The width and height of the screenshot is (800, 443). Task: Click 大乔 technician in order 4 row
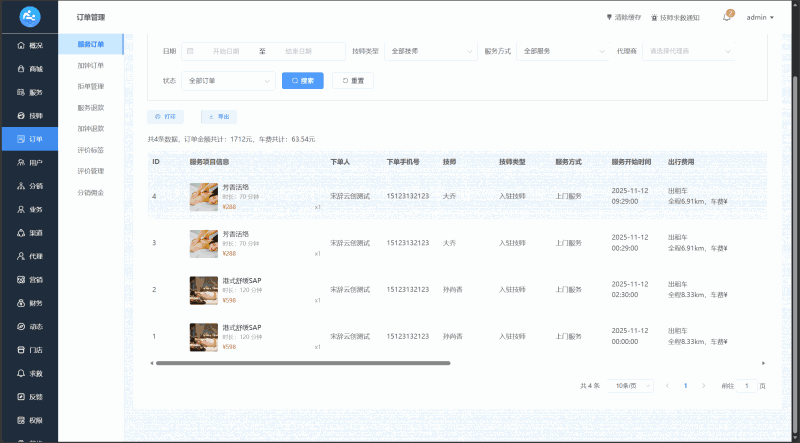click(x=449, y=196)
